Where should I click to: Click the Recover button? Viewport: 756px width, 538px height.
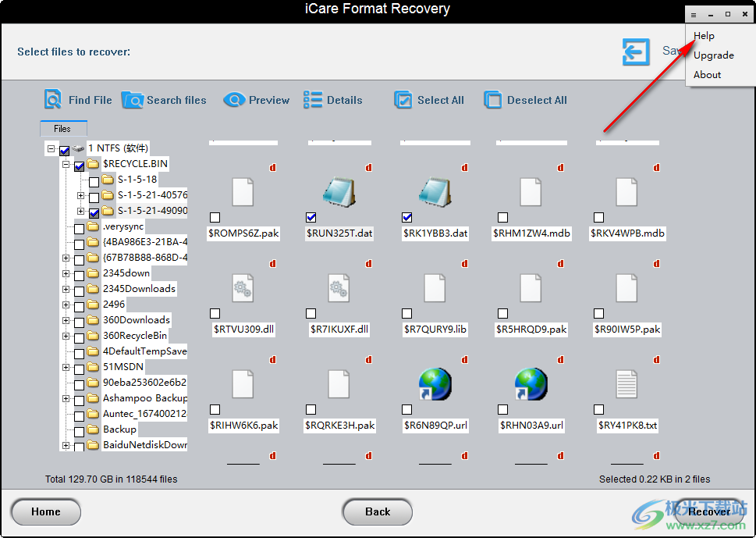pos(708,512)
